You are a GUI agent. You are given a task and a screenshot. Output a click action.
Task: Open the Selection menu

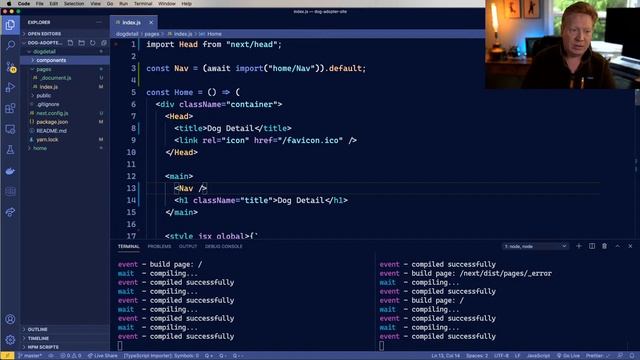point(74,3)
